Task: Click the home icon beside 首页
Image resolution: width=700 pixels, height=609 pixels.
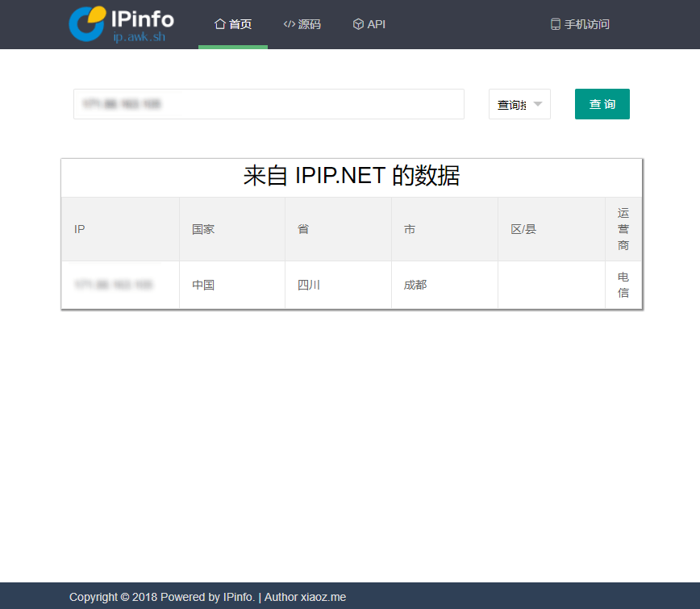Action: pos(219,24)
